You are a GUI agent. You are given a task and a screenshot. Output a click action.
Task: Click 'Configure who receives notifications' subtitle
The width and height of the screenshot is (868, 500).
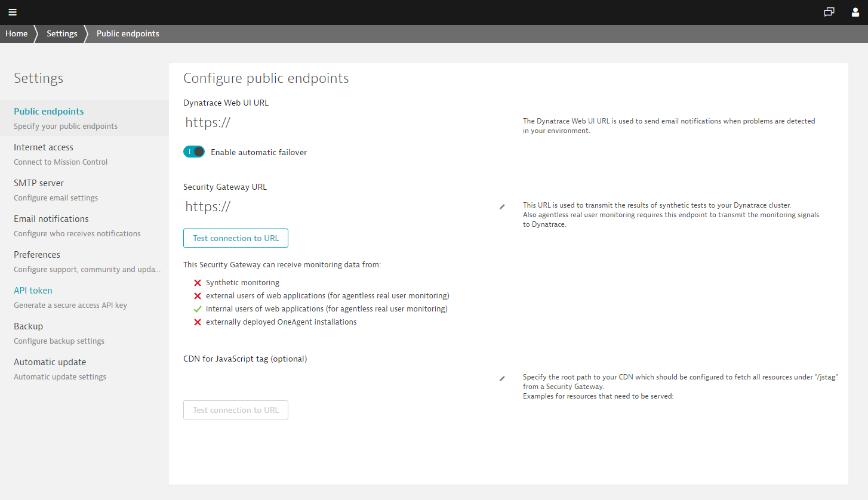[78, 234]
